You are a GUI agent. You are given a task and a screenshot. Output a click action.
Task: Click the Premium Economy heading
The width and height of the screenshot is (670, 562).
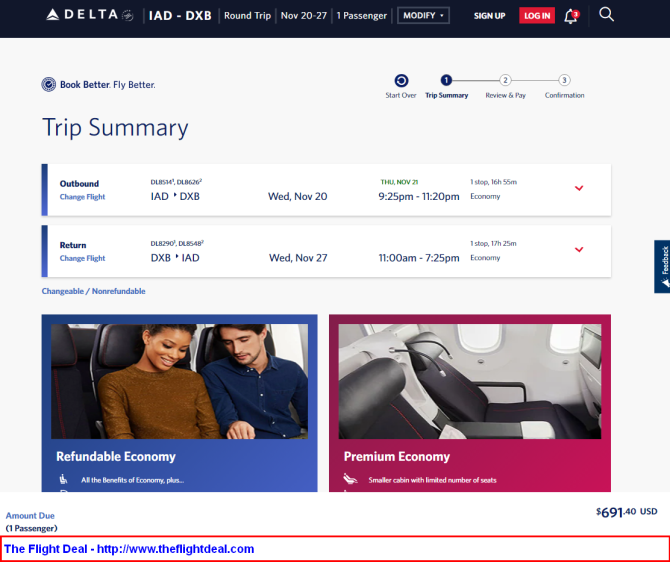point(397,456)
